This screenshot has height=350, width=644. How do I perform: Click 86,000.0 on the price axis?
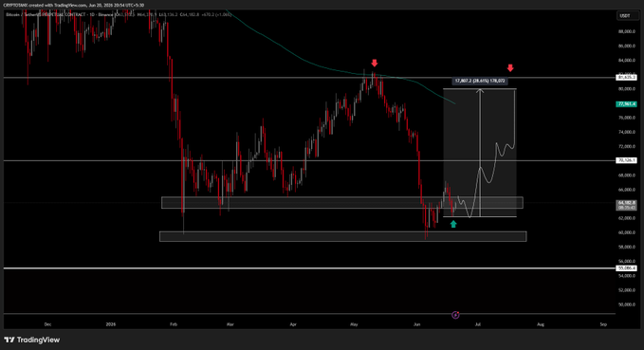(627, 46)
